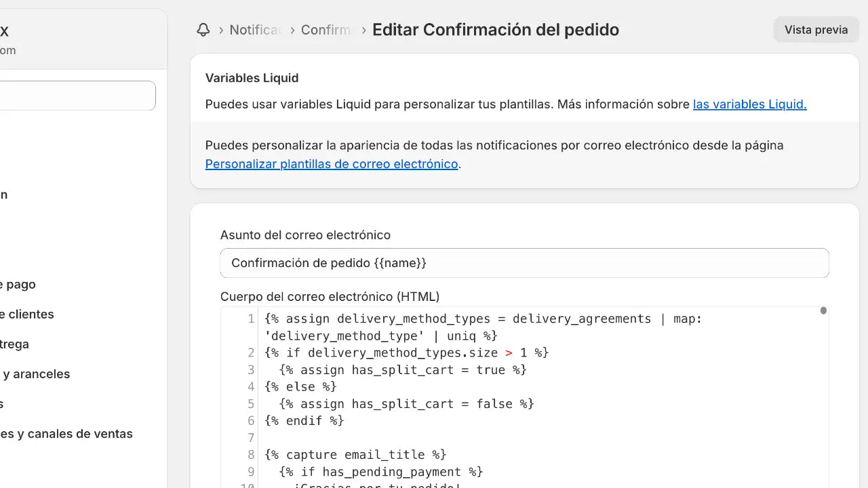This screenshot has width=868, height=488.
Task: Follow the Personalizar plantillas de correo electrónico link
Action: point(332,164)
